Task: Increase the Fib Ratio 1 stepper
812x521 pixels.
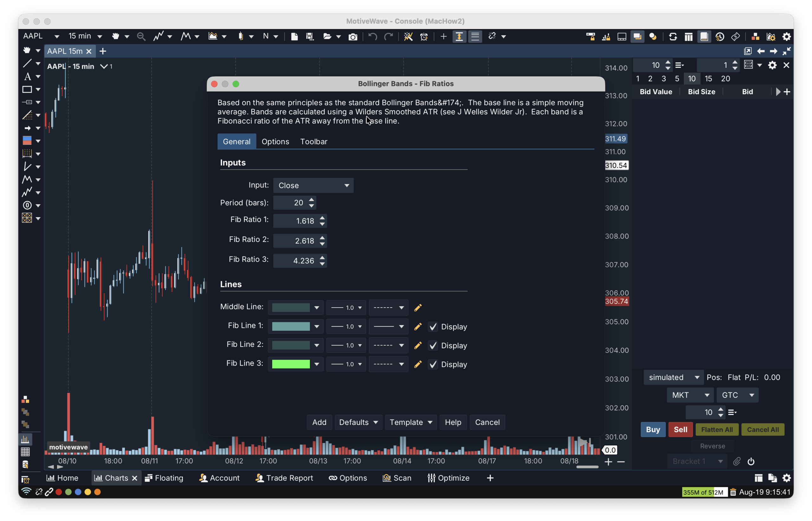Action: [322, 218]
